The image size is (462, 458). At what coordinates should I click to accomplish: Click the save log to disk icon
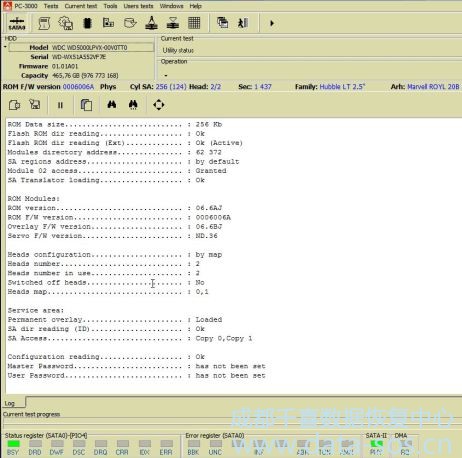[x=35, y=105]
